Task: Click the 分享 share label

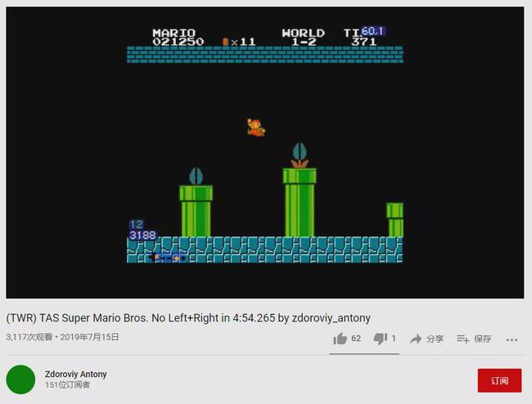Action: pyautogui.click(x=435, y=339)
